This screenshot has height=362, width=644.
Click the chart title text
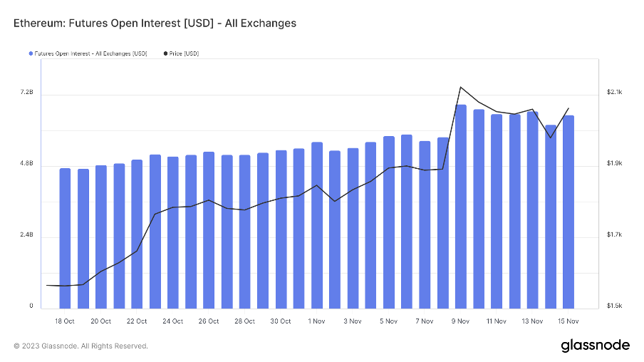pyautogui.click(x=155, y=24)
